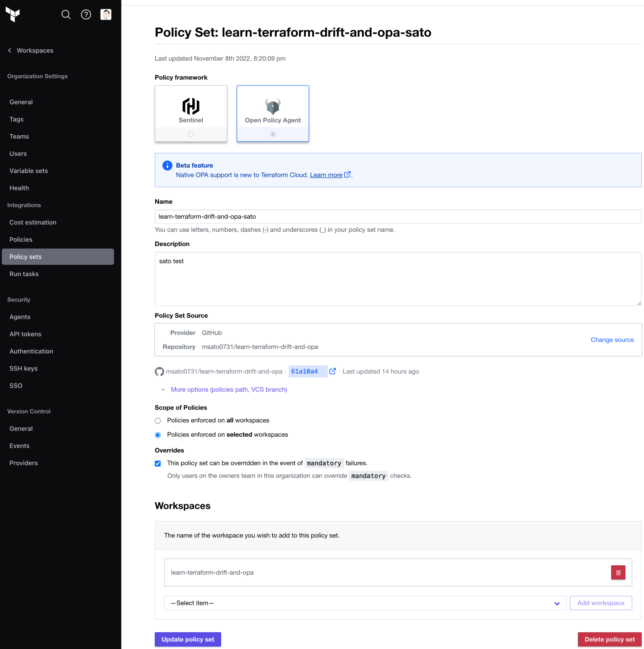Select policies enforced on all workspaces
644x649 pixels.
coord(158,421)
